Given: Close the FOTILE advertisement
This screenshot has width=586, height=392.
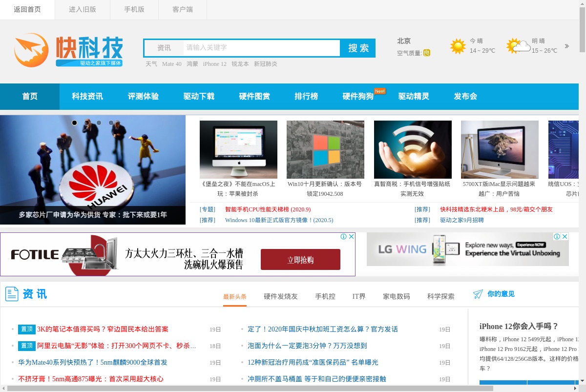Looking at the screenshot, I should pyautogui.click(x=351, y=237).
